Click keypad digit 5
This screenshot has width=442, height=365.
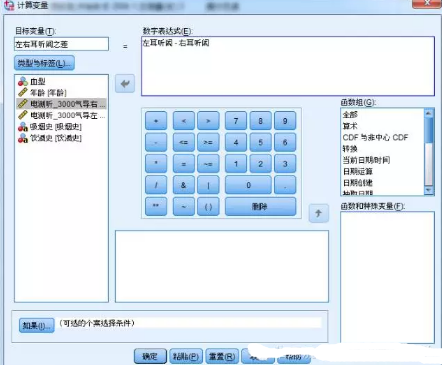[260, 142]
